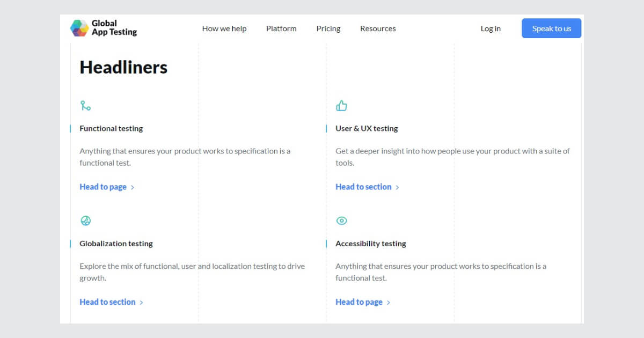Click the Headliners section heading

coord(123,67)
